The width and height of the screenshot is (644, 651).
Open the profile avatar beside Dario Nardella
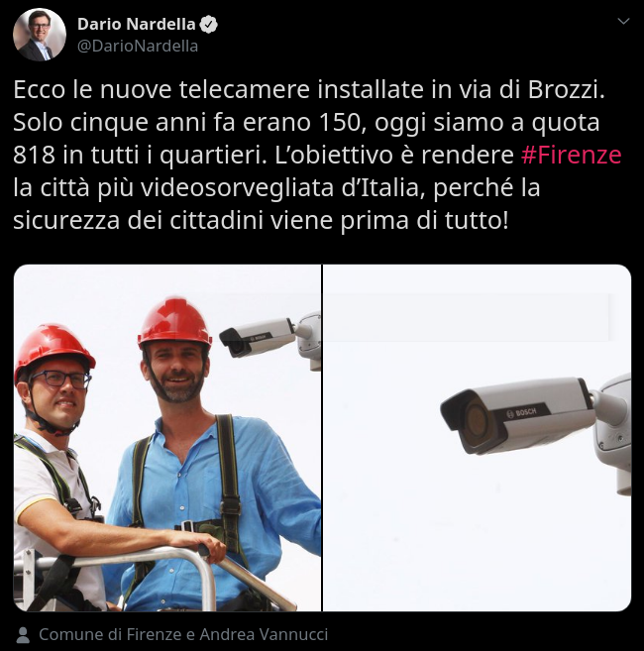40,35
